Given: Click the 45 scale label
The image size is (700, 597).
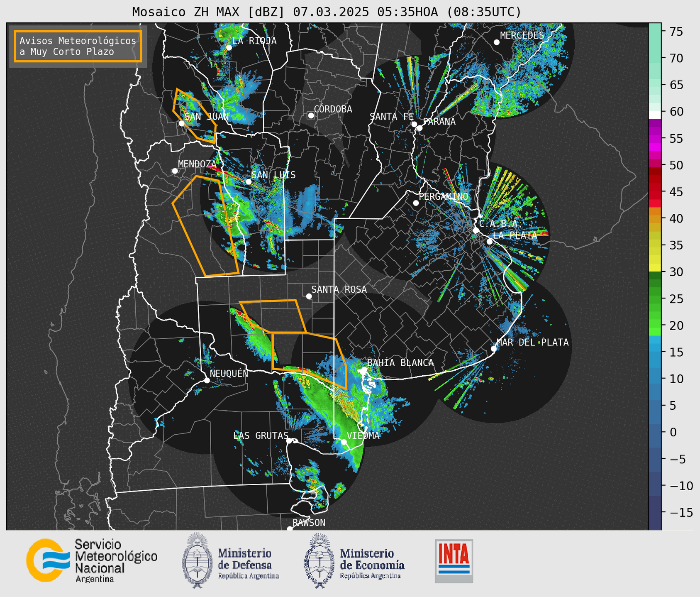Looking at the screenshot, I should coord(676,192).
